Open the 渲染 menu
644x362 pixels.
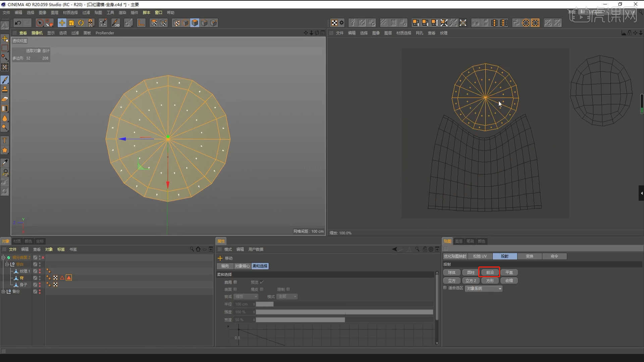[x=122, y=12]
